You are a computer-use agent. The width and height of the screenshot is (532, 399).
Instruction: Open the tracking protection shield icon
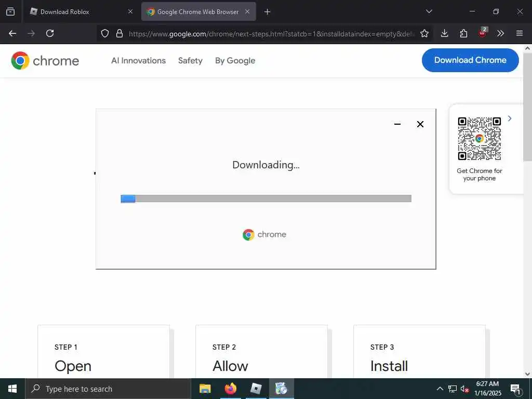point(105,33)
